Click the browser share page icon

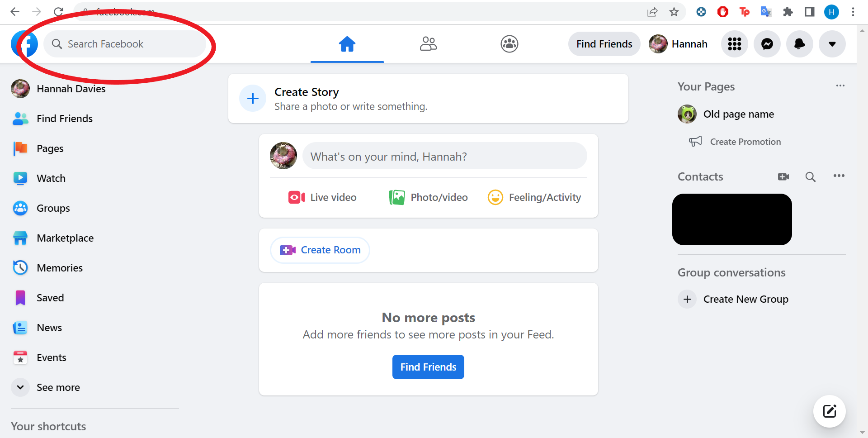tap(652, 12)
